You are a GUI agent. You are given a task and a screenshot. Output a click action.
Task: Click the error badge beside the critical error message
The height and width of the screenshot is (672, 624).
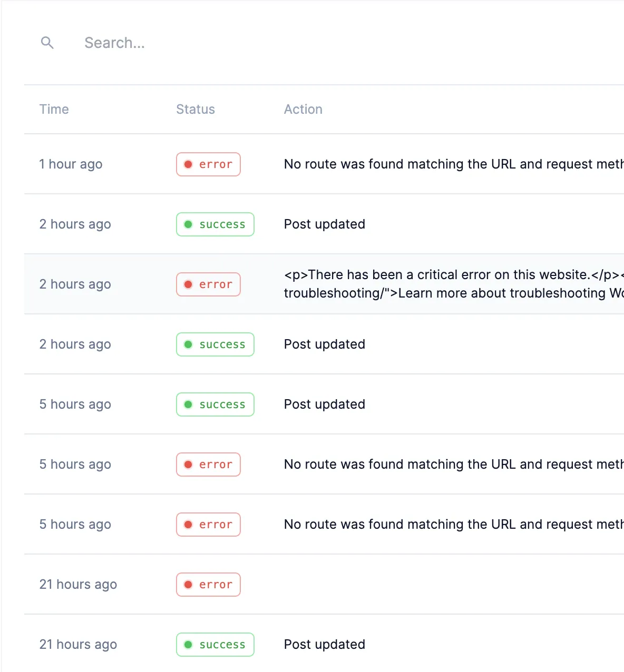[x=208, y=284]
